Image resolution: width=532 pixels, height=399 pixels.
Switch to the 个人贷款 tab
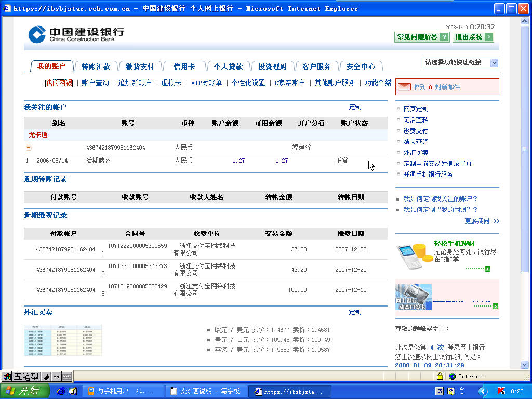[229, 66]
